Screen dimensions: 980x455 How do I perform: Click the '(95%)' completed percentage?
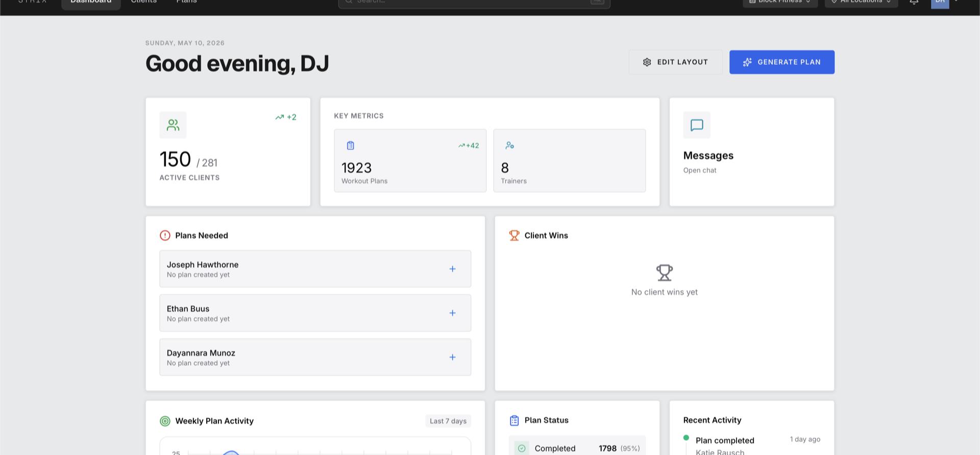click(630, 449)
